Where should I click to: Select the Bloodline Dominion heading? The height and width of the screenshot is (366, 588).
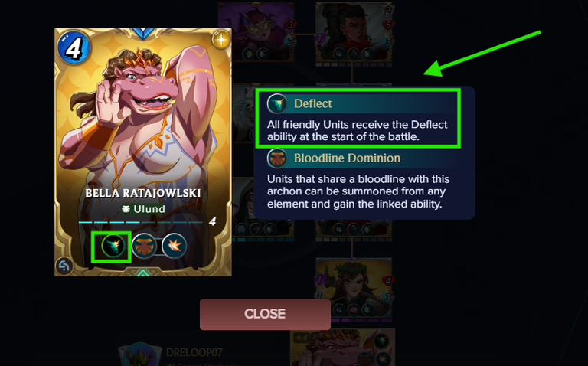tap(348, 158)
